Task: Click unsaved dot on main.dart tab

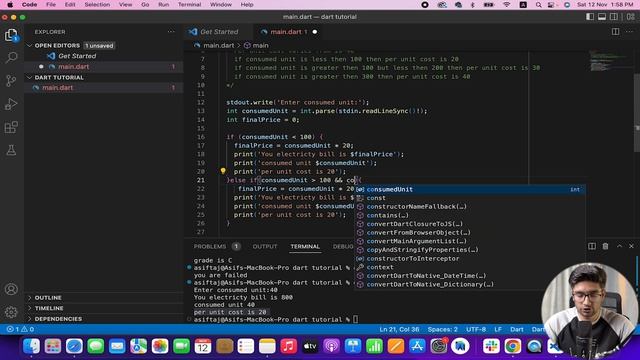Action: [315, 32]
